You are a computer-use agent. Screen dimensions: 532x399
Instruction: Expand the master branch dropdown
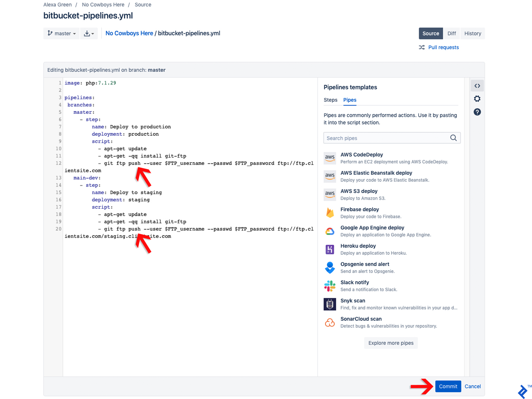point(62,33)
